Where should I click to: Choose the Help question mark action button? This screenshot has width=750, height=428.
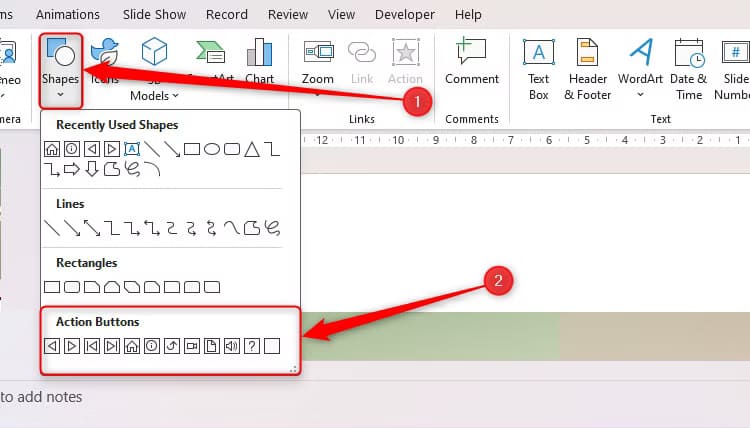click(252, 346)
